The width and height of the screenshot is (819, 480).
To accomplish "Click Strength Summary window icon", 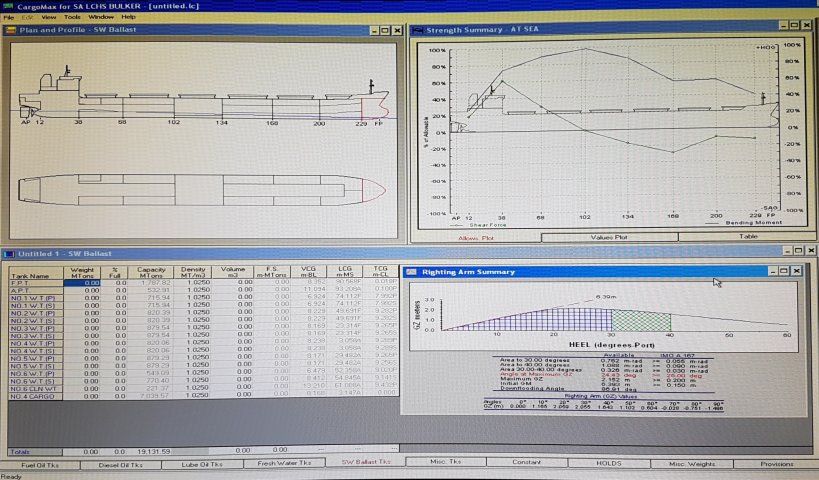I will click(417, 30).
